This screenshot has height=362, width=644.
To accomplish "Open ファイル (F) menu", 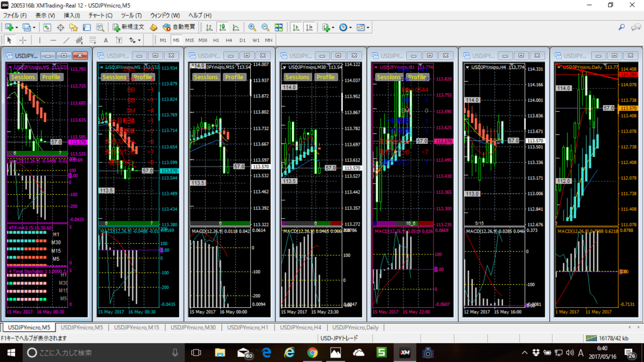I will click(x=15, y=15).
